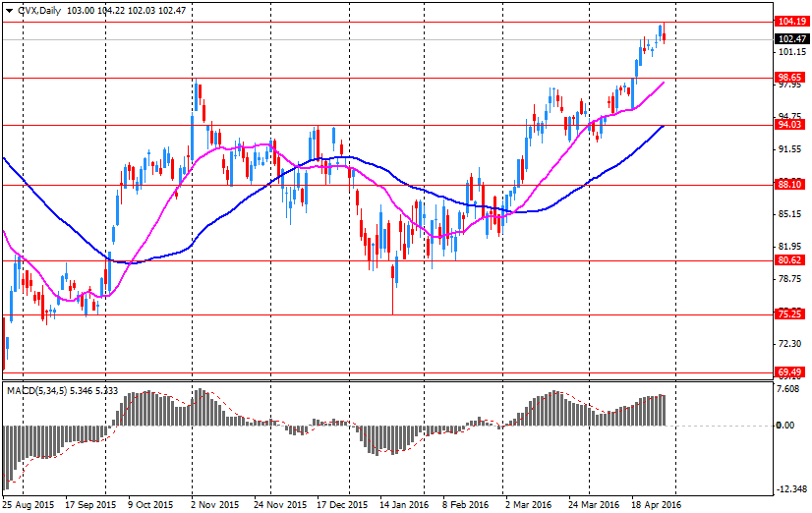Viewport: 812px width, 513px height.
Task: Click the 24 Mar 2016 date label
Action: click(x=594, y=505)
